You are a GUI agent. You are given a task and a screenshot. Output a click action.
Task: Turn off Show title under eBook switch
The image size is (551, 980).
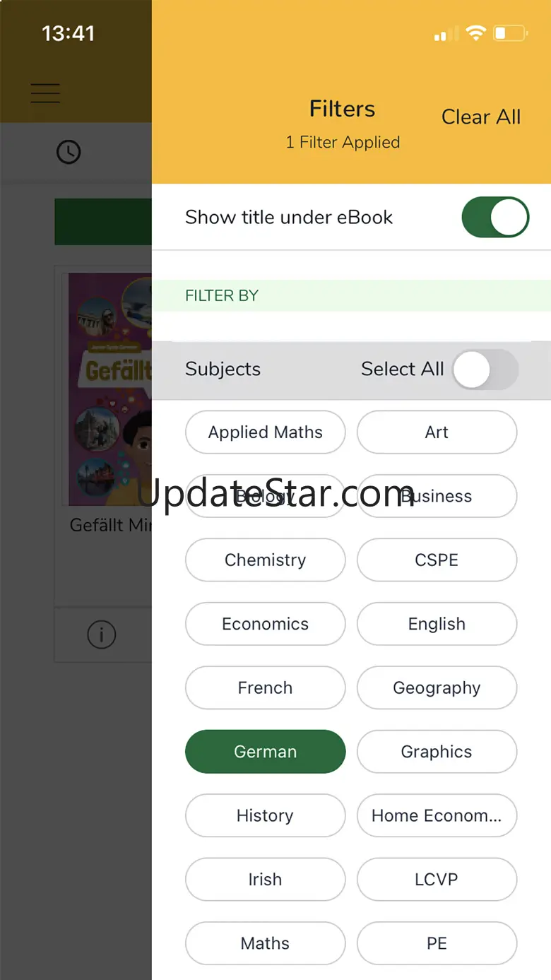click(x=495, y=217)
